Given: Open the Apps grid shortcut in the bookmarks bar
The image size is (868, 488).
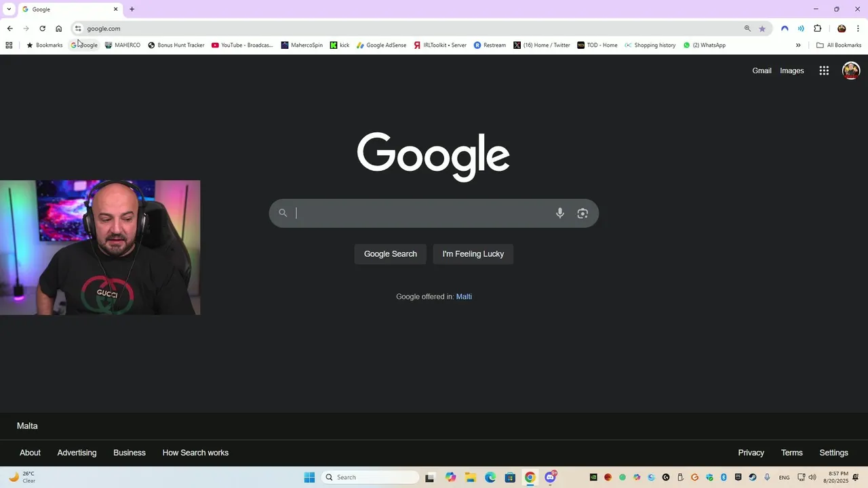Looking at the screenshot, I should pyautogui.click(x=9, y=45).
